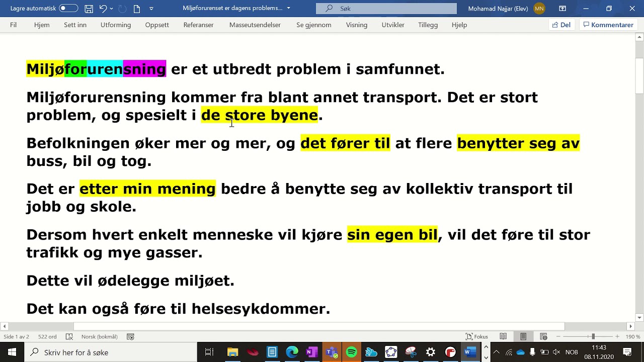
Task: Open the Hjelp tab
Action: [459, 25]
